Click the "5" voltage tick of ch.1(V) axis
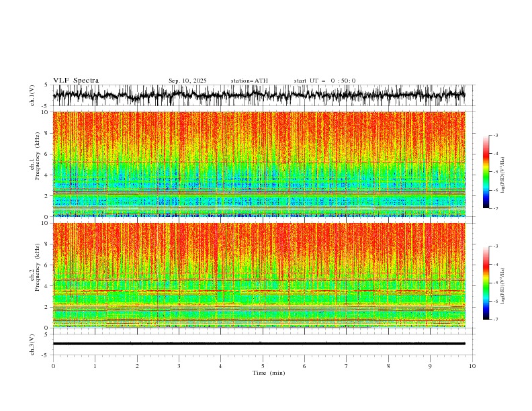532x411 pixels. coord(46,85)
